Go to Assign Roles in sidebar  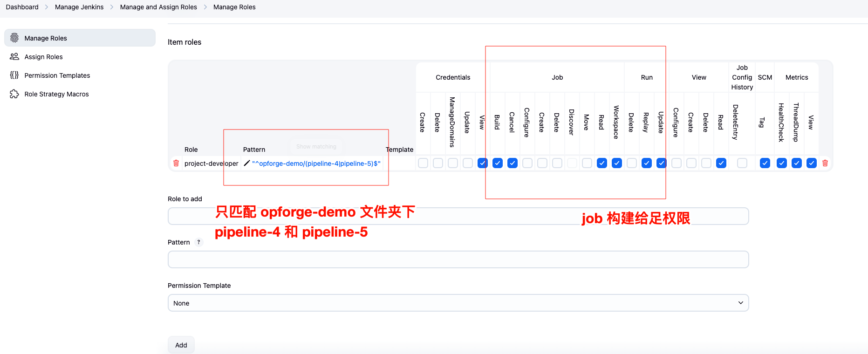pyautogui.click(x=43, y=57)
